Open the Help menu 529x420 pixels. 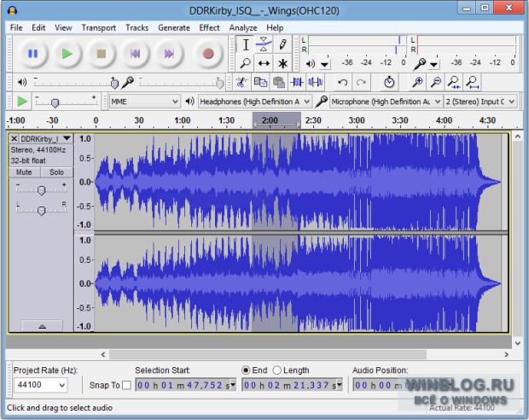[x=275, y=27]
